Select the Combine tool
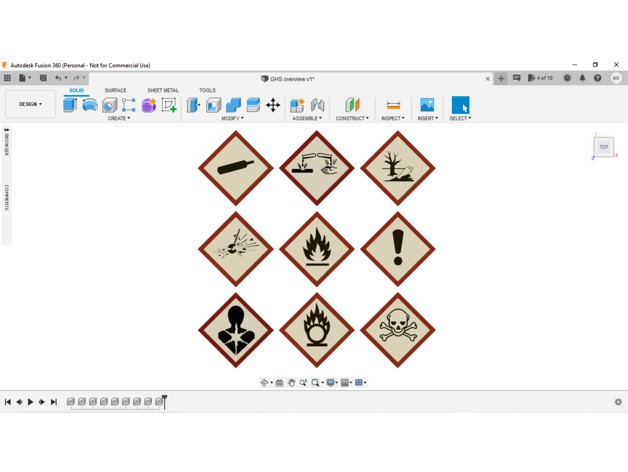 point(233,105)
